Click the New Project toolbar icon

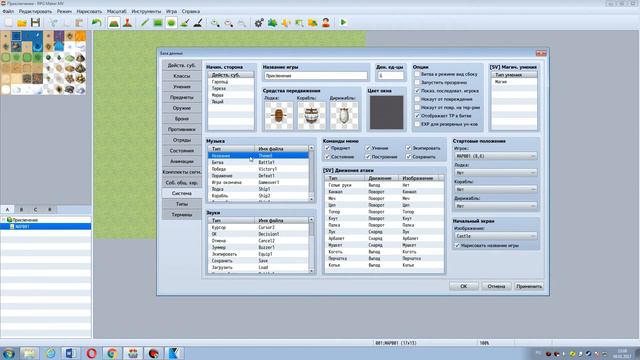[9, 22]
